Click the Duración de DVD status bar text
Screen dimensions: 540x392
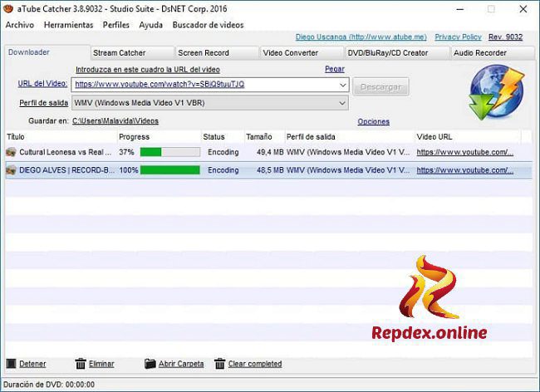point(49,385)
